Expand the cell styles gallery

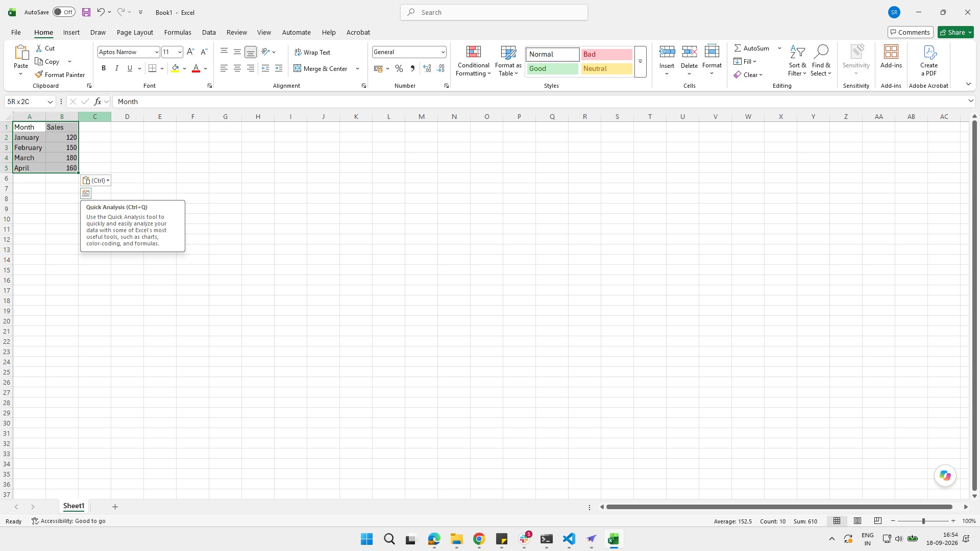coord(640,62)
